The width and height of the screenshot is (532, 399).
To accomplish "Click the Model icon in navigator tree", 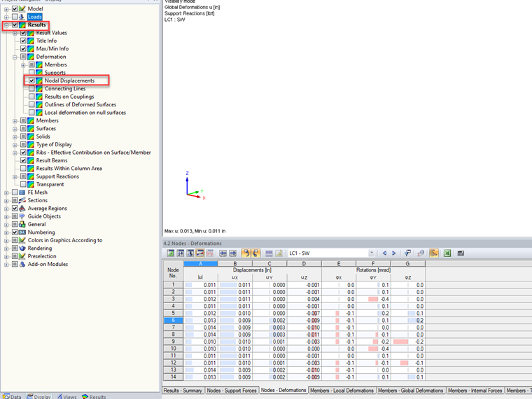I will [22, 9].
